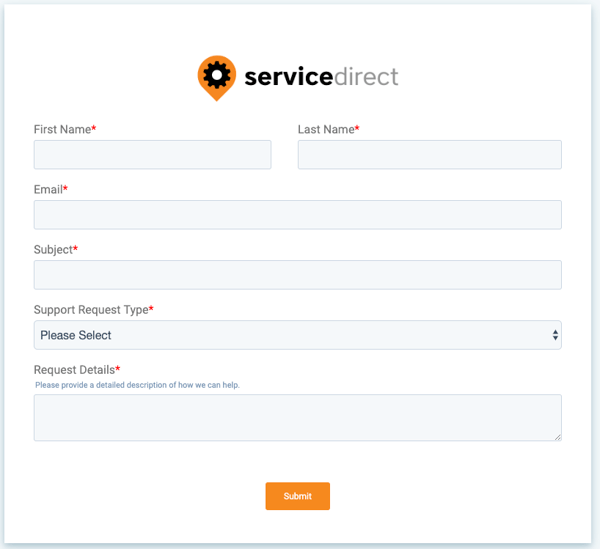Focus the Subject input field

297,275
